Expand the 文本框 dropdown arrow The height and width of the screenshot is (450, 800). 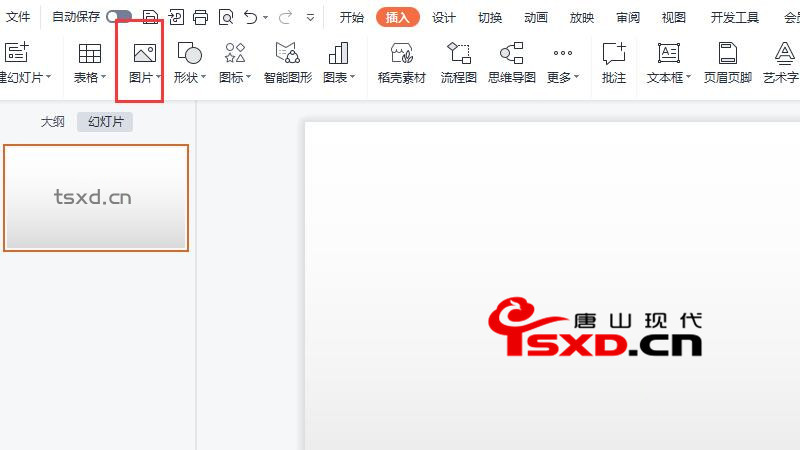pyautogui.click(x=688, y=77)
